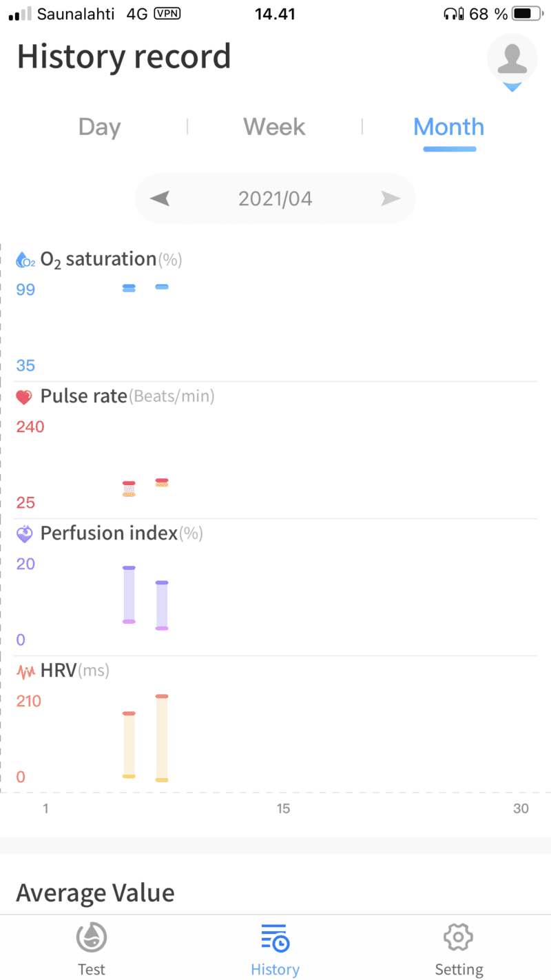Tap the first O2 saturation data bar
The height and width of the screenshot is (980, 551).
(129, 288)
